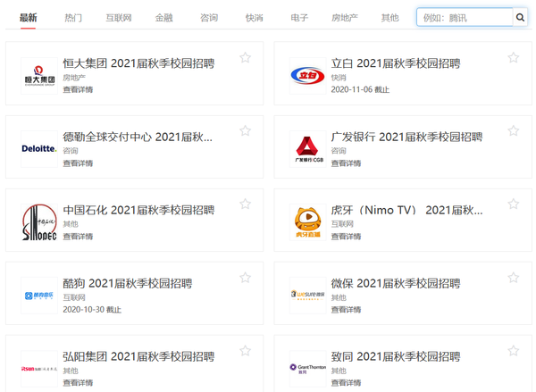Image resolution: width=536 pixels, height=392 pixels.
Task: Open 弘阳集团 2021届秋季校园招聘 title
Action: pos(138,357)
